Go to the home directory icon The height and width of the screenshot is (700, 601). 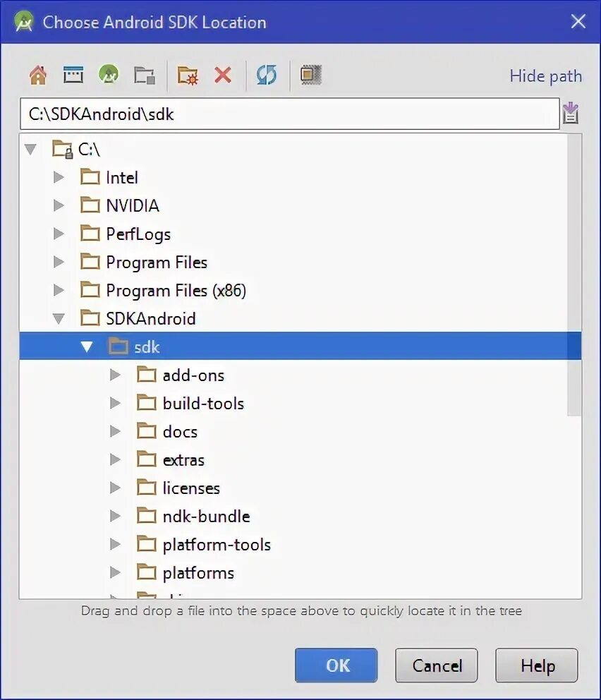(38, 75)
